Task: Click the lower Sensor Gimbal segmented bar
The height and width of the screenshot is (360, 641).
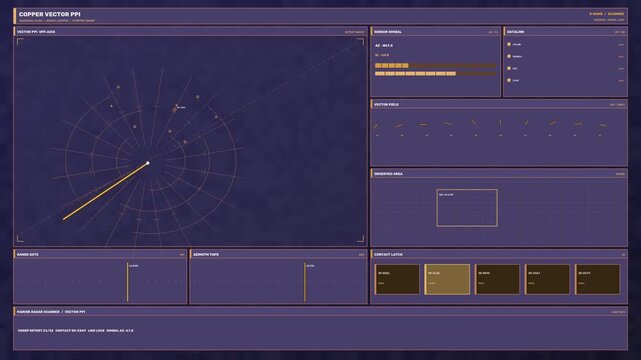Action: (436, 74)
